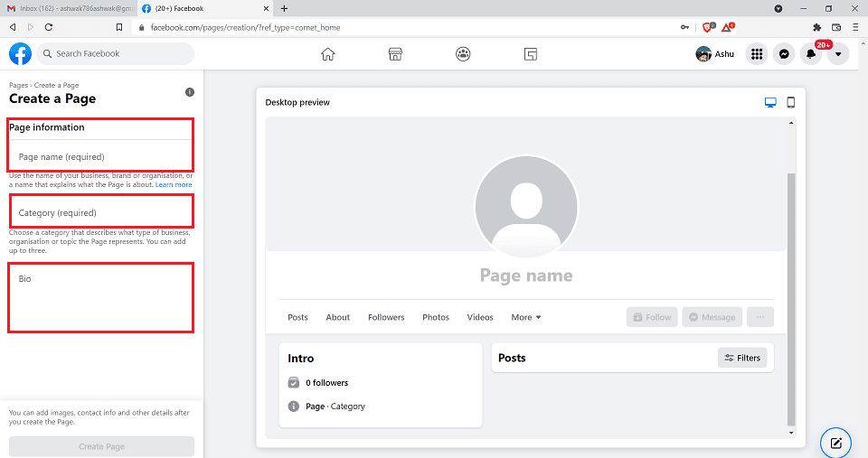Select the Followers tab in preview
Screen dimensions: 868x458
tap(386, 317)
